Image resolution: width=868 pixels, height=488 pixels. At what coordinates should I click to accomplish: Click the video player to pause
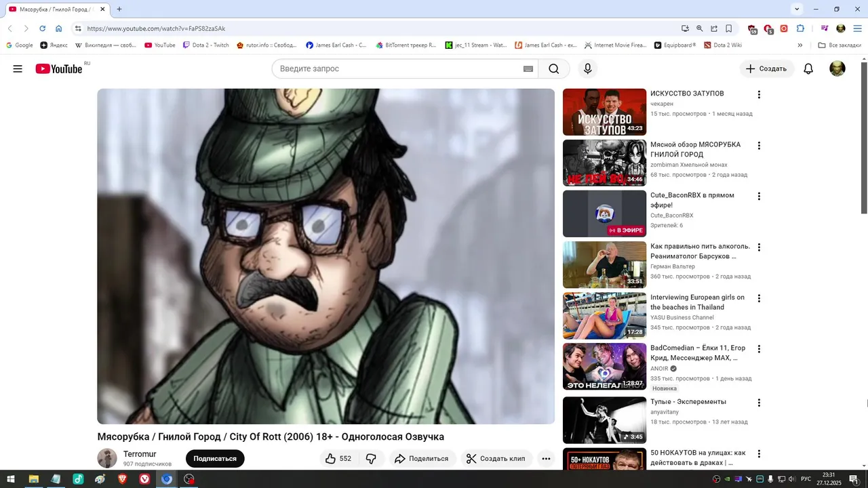click(x=325, y=256)
